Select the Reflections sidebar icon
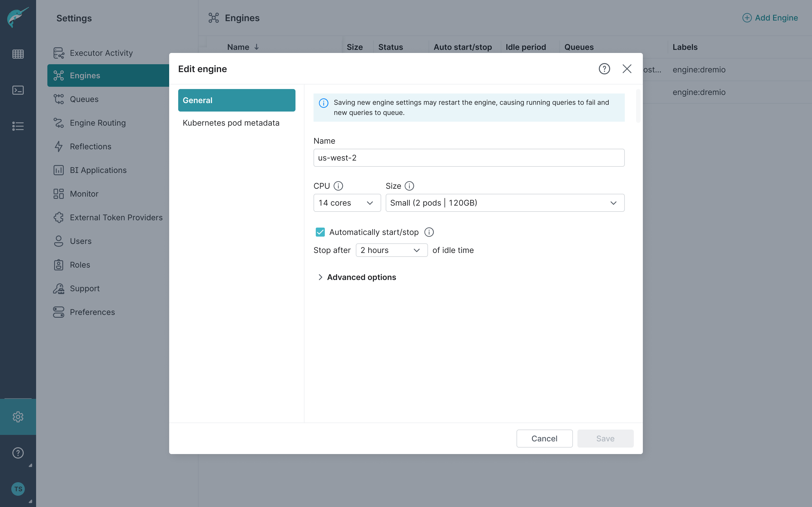Image resolution: width=812 pixels, height=507 pixels. click(x=59, y=146)
